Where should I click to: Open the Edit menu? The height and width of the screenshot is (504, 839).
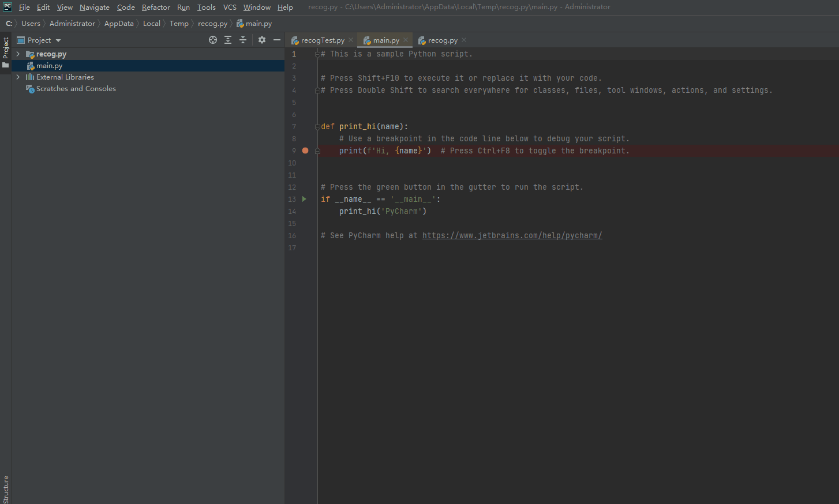(x=43, y=7)
